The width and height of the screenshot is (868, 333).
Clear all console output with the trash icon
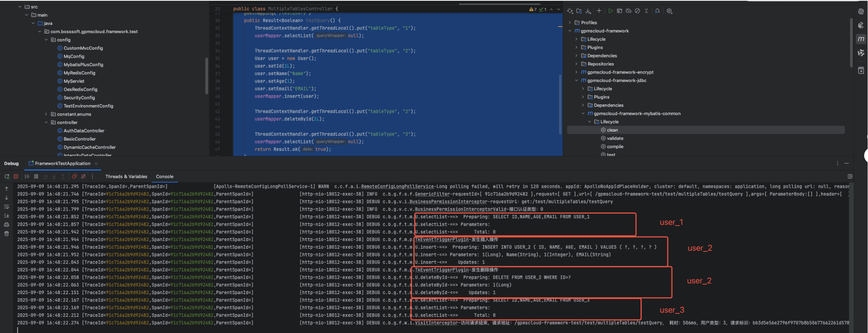7,233
